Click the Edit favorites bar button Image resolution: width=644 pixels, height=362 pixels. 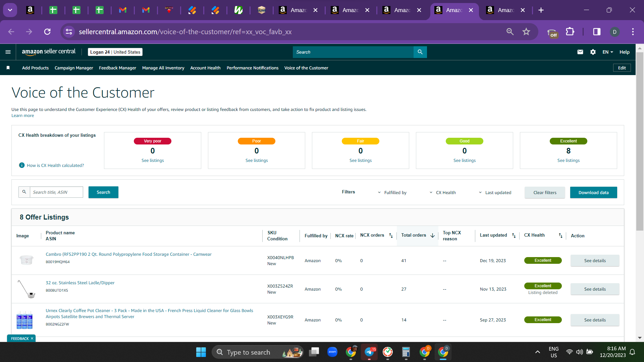pyautogui.click(x=622, y=68)
